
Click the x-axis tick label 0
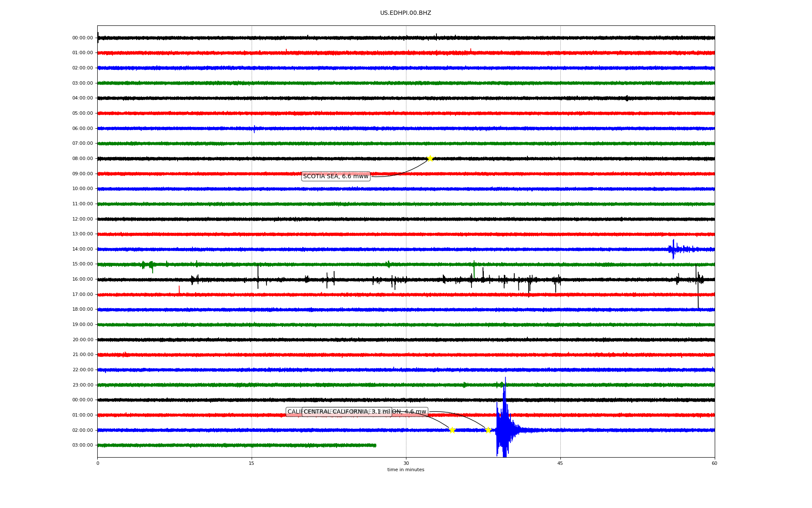click(x=98, y=463)
